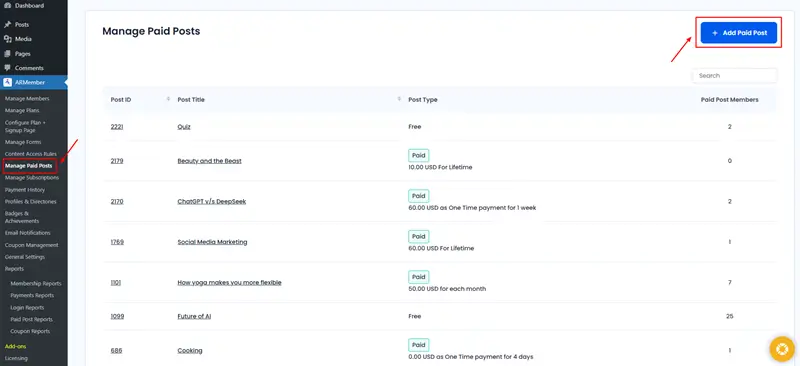Open the Cooking post title link
The height and width of the screenshot is (366, 800).
(x=190, y=351)
